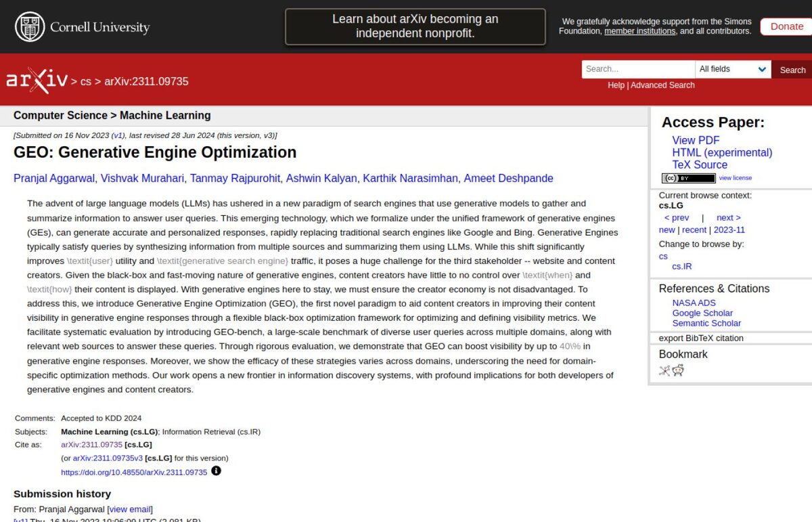
Task: Open the Google Scholar link
Action: tap(702, 313)
